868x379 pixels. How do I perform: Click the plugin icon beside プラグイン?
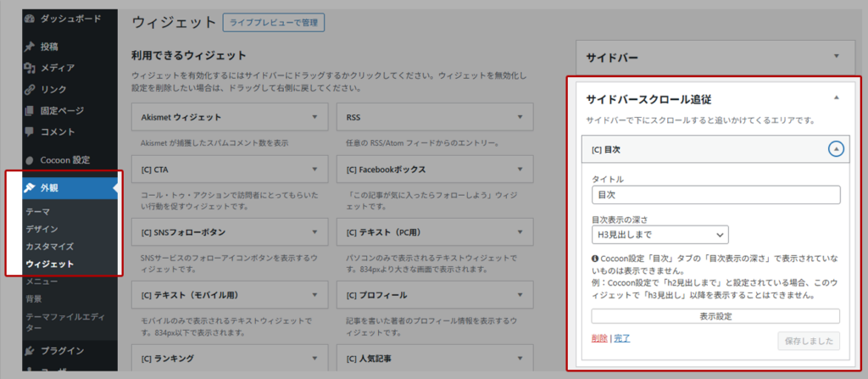click(x=30, y=350)
